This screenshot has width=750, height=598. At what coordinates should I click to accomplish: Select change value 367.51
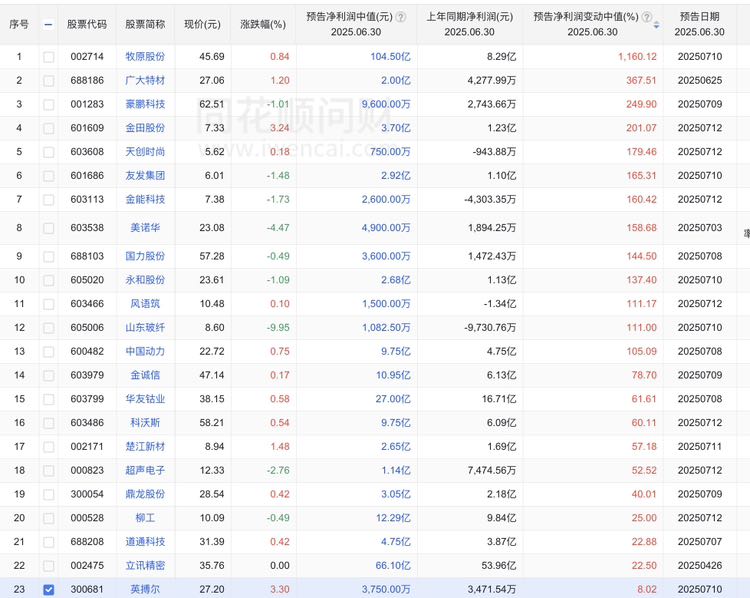(641, 80)
